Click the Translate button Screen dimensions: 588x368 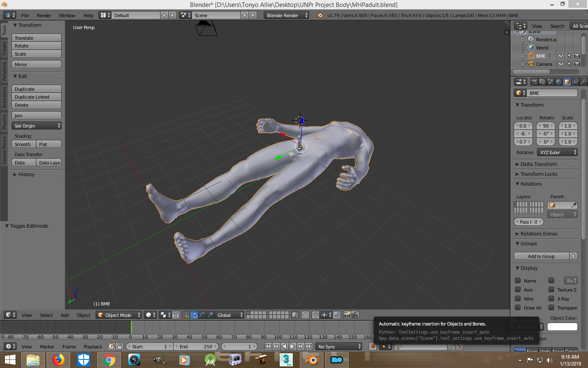tap(36, 38)
